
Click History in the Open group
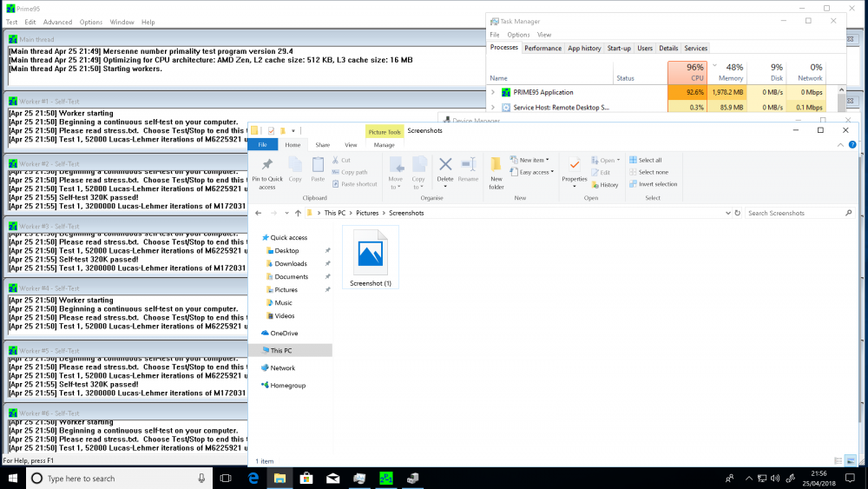(x=604, y=185)
